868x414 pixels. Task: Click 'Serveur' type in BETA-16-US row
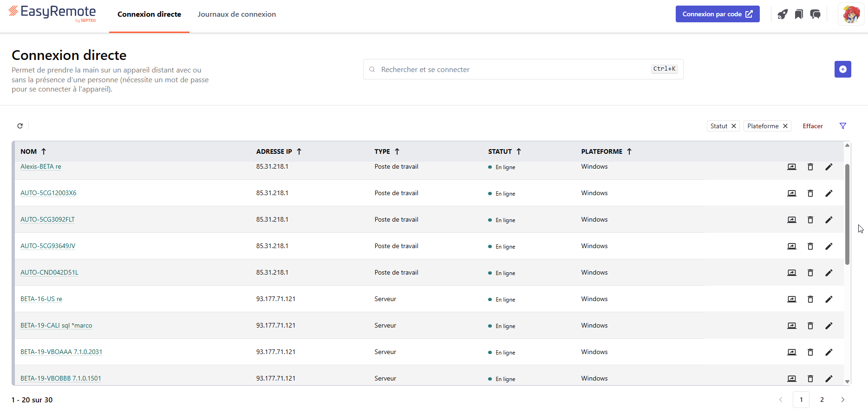pos(385,299)
